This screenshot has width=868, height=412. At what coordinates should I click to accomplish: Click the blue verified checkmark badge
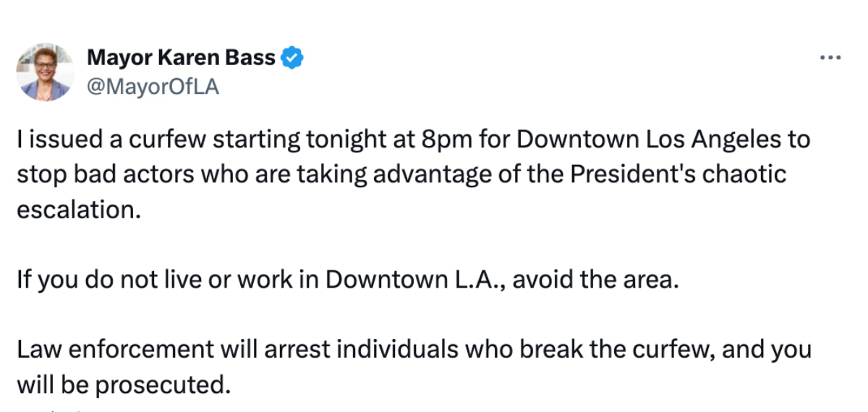point(292,58)
